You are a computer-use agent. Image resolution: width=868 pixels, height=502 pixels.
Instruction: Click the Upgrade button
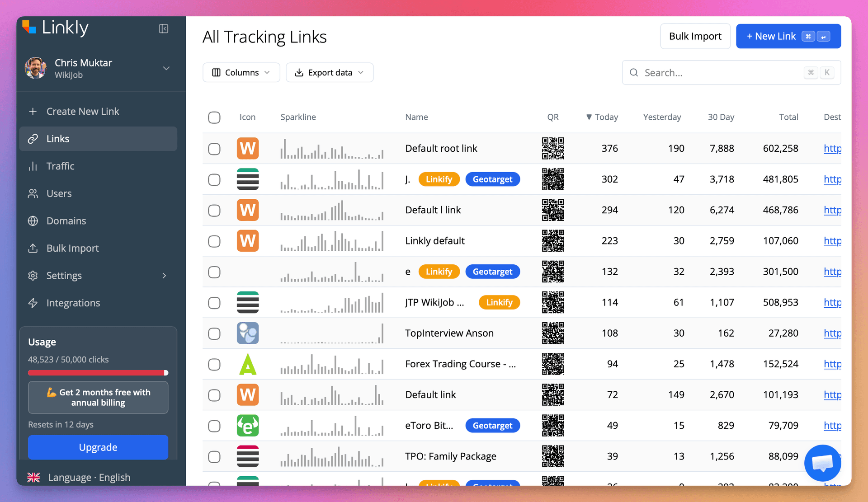pos(98,447)
